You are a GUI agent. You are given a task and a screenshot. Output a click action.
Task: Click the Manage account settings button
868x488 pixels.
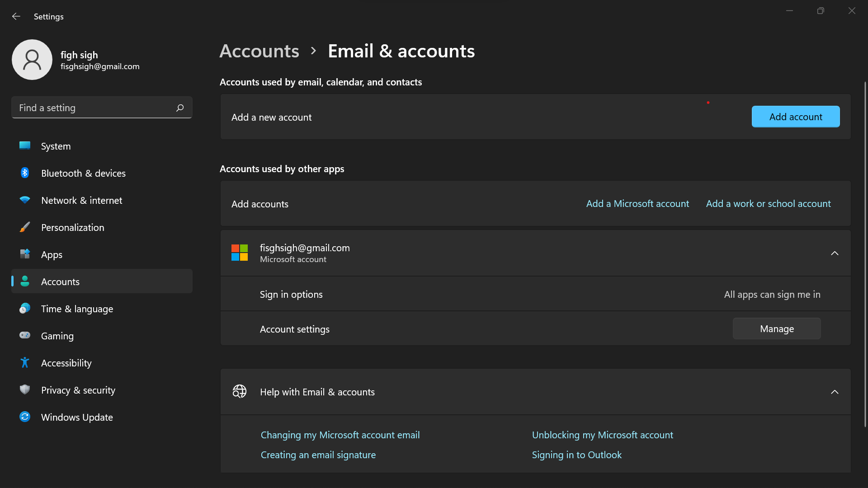pos(776,329)
